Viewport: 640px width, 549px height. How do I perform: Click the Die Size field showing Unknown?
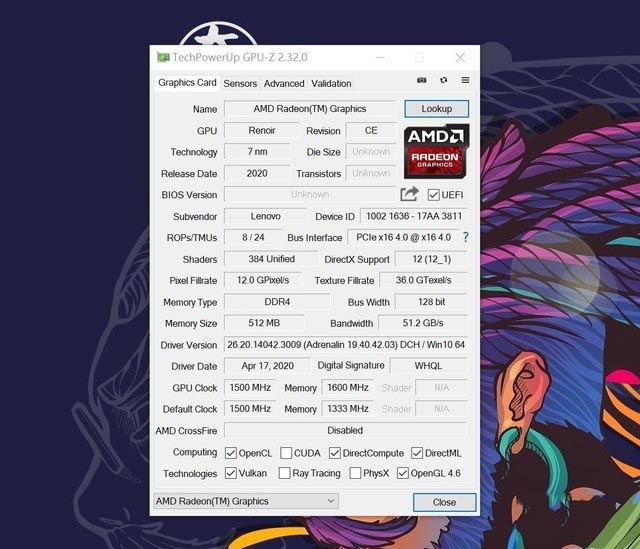(371, 152)
